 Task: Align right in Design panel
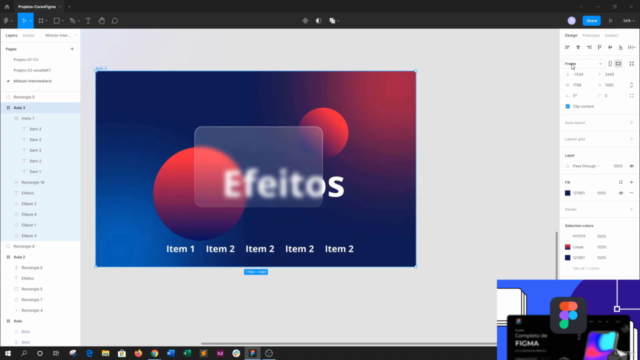tap(589, 47)
